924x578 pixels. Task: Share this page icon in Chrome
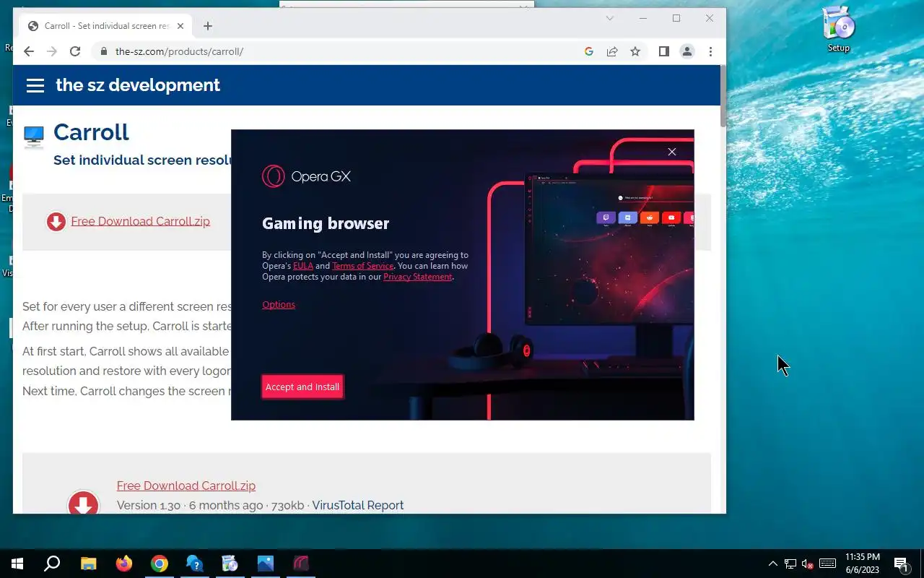[x=612, y=51]
